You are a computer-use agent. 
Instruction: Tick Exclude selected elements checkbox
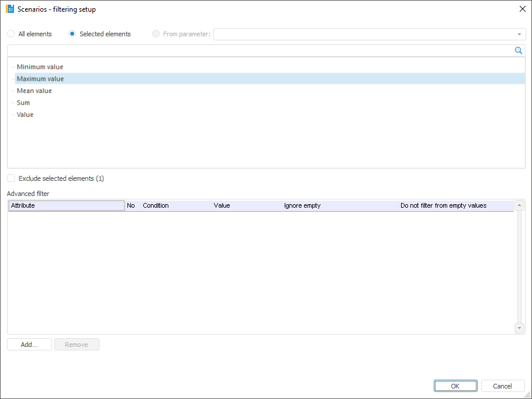[x=11, y=178]
